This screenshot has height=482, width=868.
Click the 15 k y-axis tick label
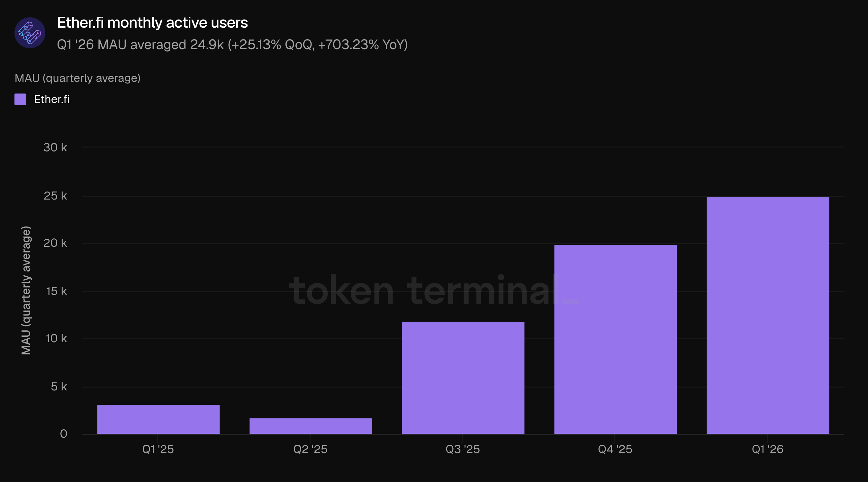click(x=56, y=291)
